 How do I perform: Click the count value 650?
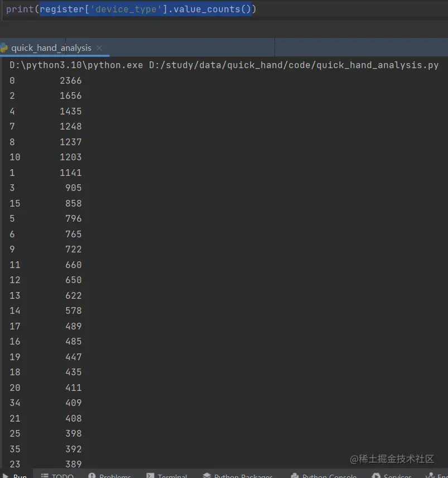click(74, 280)
